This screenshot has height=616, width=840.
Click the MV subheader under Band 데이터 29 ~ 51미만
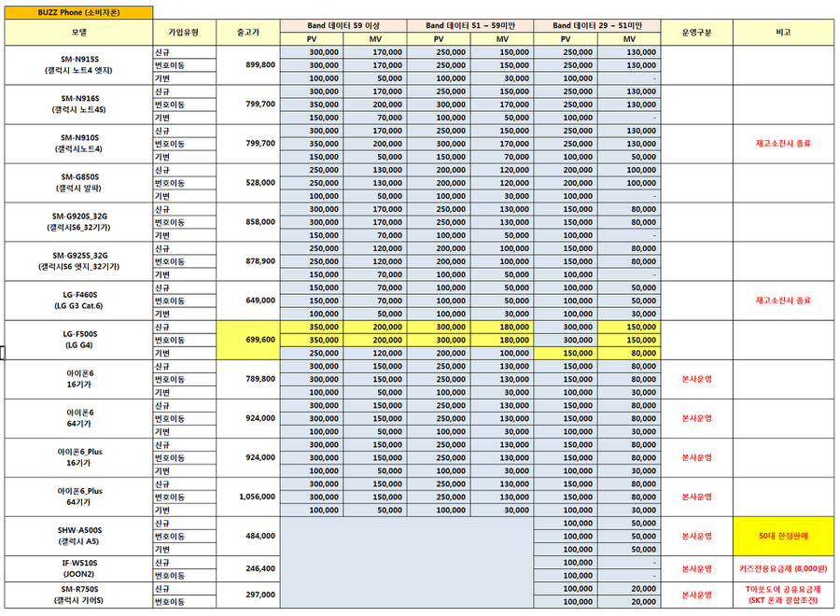tap(629, 39)
